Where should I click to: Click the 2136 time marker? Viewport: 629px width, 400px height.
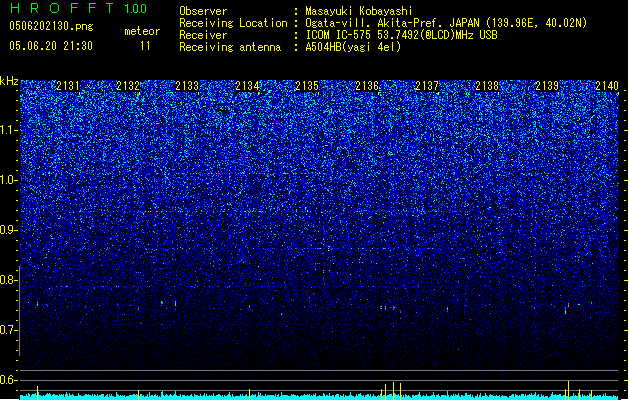click(367, 86)
